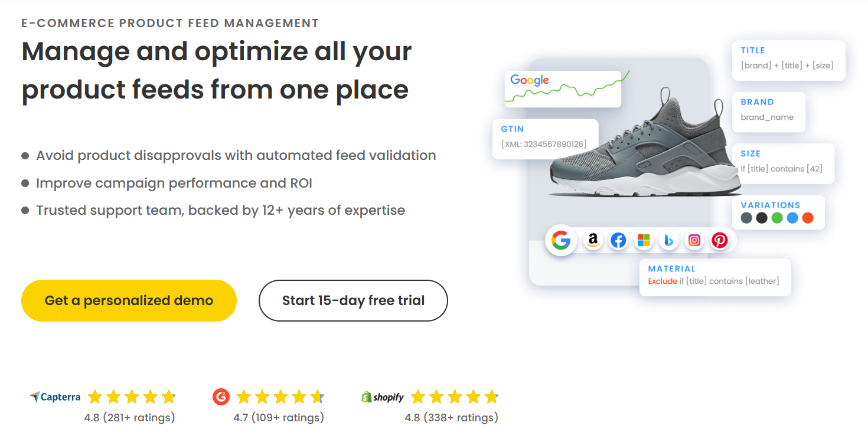
Task: Click the large Google logo icon
Action: [x=561, y=240]
